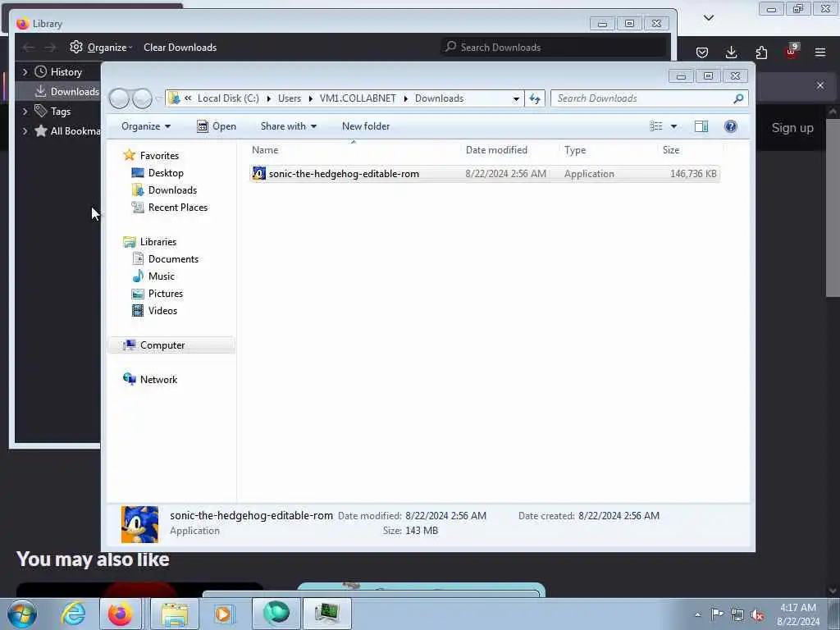Click muted volume tray icon
840x630 pixels.
[x=757, y=615]
